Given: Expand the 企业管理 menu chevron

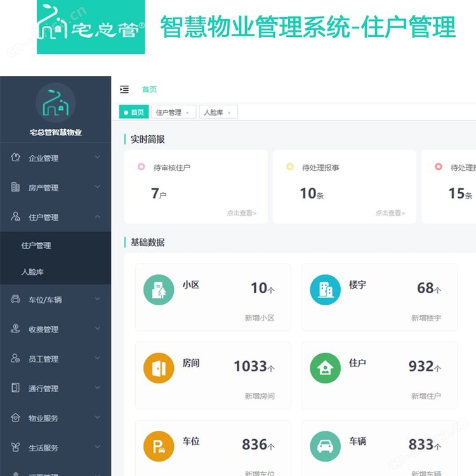Looking at the screenshot, I should pos(98,157).
